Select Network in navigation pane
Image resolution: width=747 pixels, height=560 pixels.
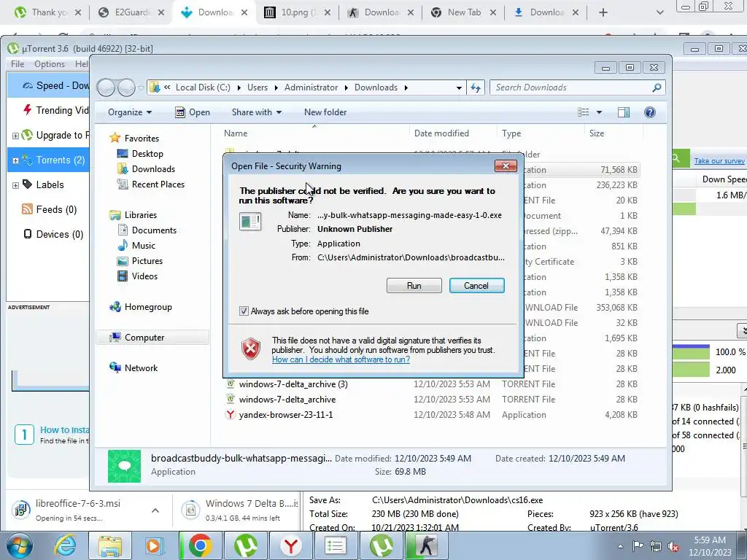pyautogui.click(x=141, y=367)
